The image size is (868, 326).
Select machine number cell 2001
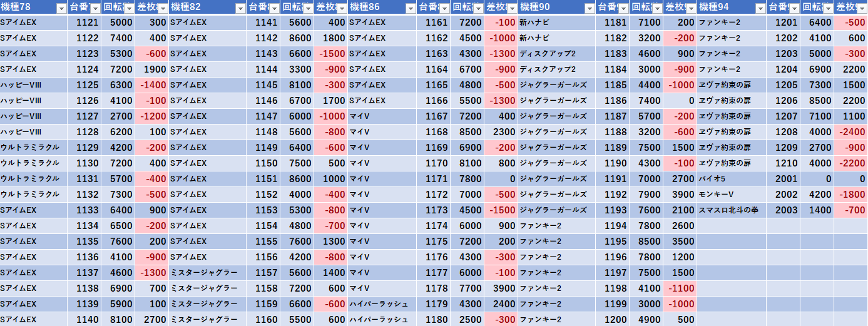click(x=784, y=179)
